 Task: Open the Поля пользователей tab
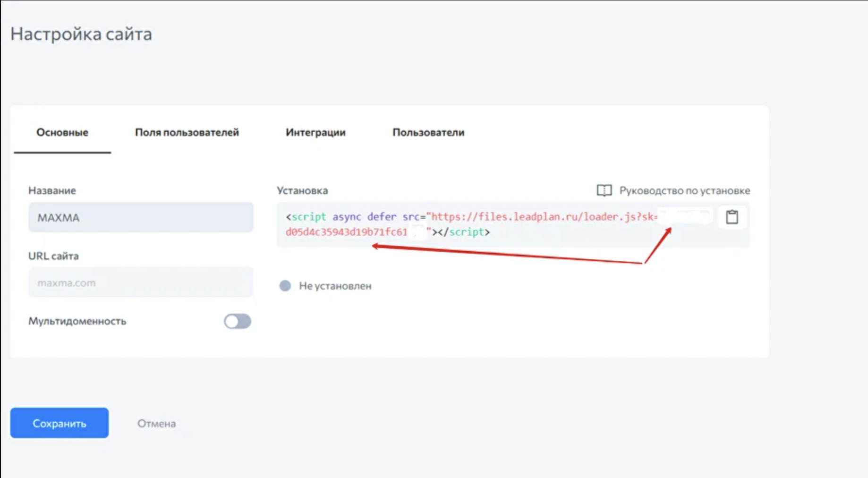187,132
